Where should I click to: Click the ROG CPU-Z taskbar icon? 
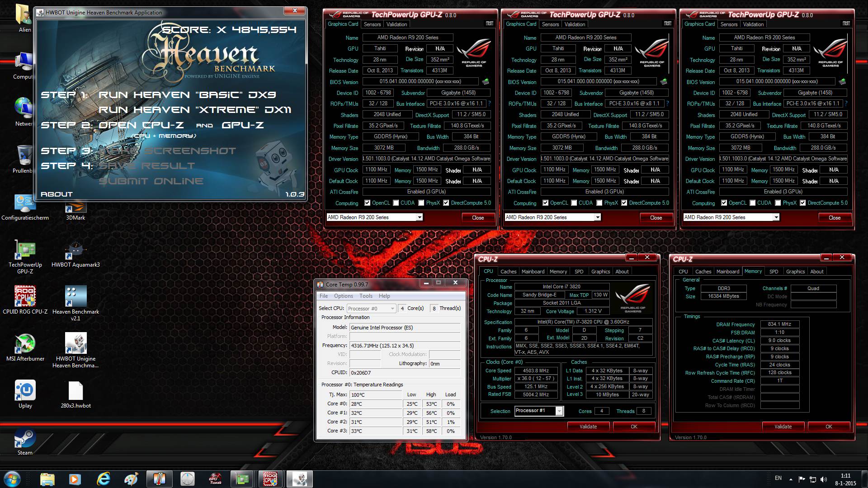click(x=270, y=479)
